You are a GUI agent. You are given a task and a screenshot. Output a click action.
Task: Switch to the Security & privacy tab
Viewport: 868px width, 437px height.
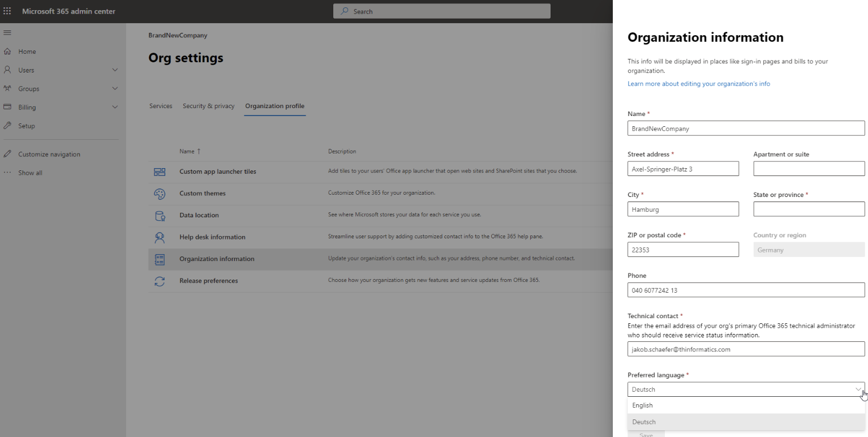pyautogui.click(x=208, y=106)
